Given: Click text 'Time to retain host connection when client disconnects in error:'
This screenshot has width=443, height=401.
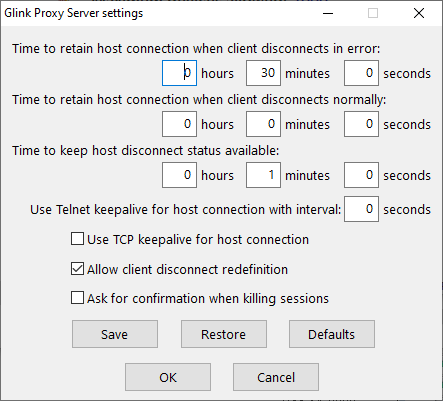Looking at the screenshot, I should point(196,49).
